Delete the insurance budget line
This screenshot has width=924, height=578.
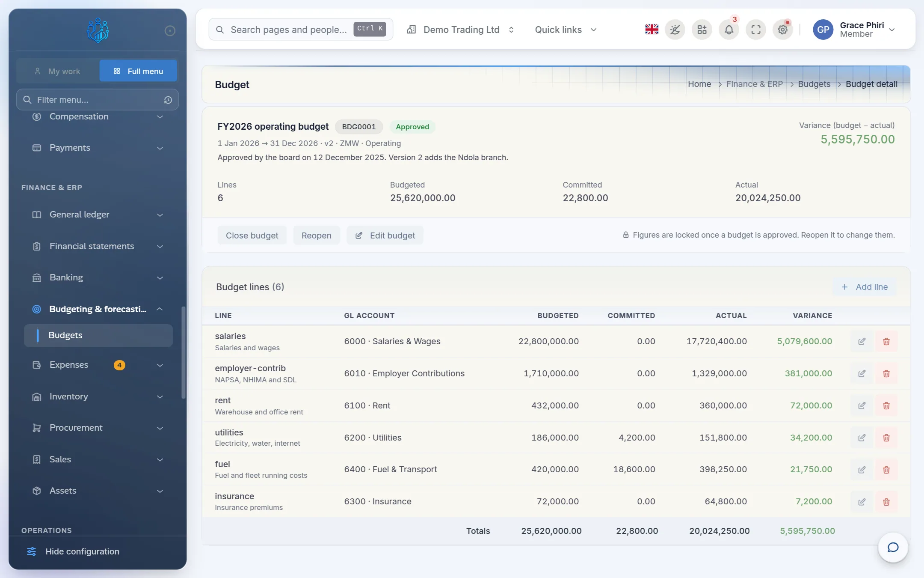pos(886,501)
